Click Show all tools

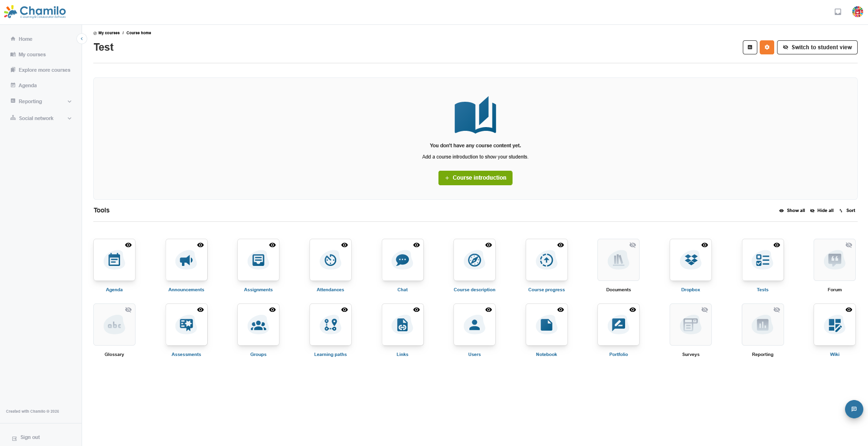792,211
